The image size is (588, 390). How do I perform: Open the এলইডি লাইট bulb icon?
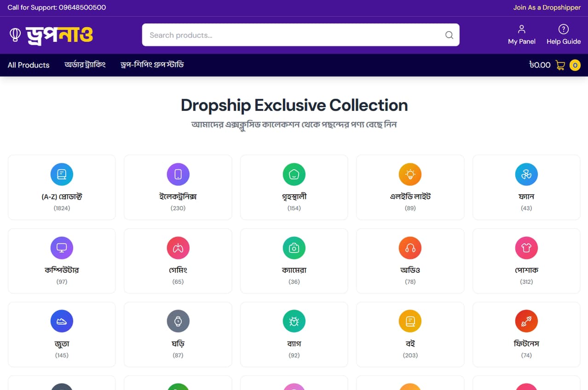click(410, 174)
